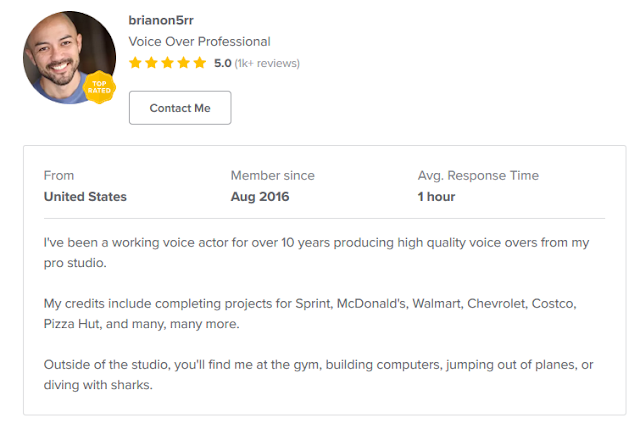Click the Aug 2016 membership date
This screenshot has height=429, width=640.
[259, 197]
